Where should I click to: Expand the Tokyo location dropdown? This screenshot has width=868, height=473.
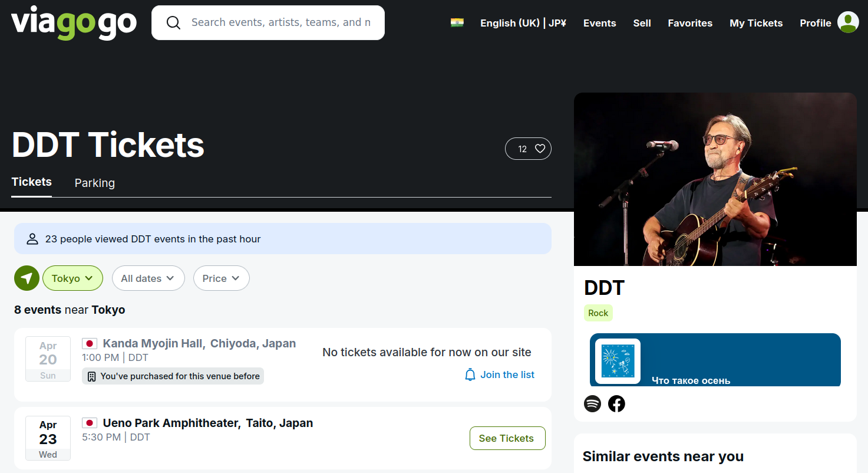coord(72,278)
